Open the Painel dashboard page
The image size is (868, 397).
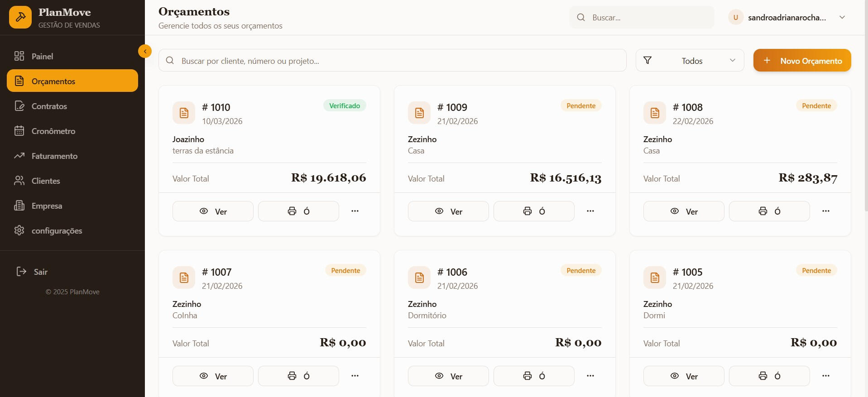[42, 57]
